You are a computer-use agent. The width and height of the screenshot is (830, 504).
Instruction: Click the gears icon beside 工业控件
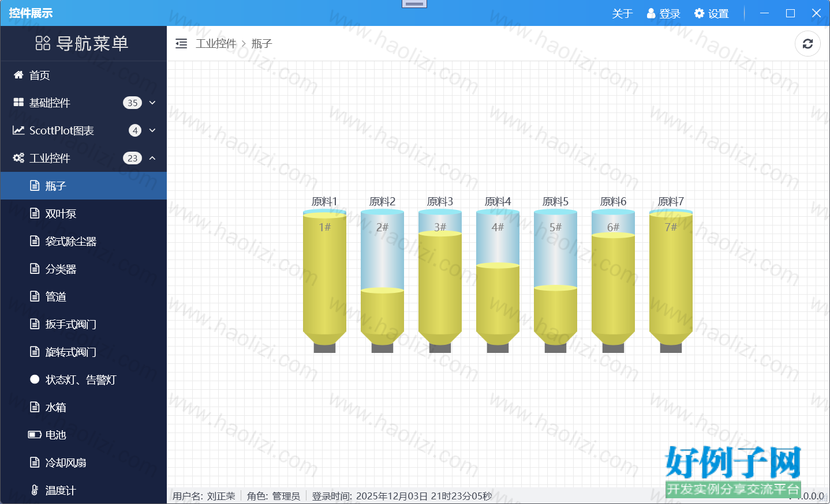[18, 158]
